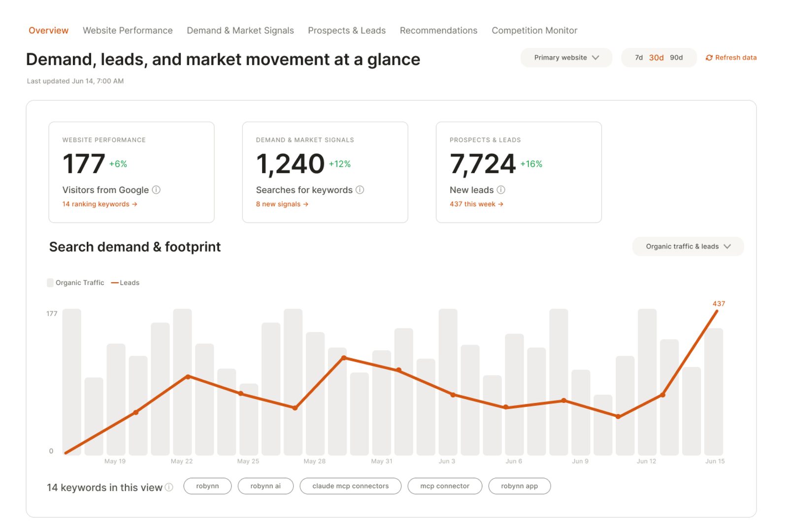Click the May 31 axis label
The height and width of the screenshot is (532, 788).
[382, 462]
